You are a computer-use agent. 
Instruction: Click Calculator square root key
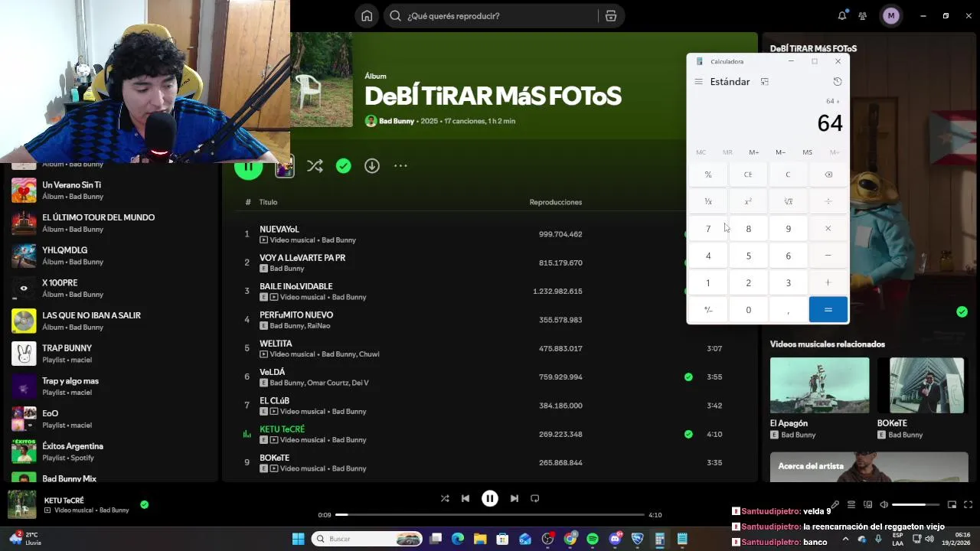[788, 201]
